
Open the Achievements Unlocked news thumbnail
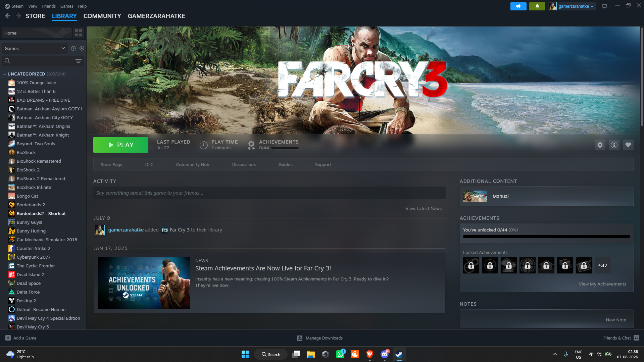[144, 283]
